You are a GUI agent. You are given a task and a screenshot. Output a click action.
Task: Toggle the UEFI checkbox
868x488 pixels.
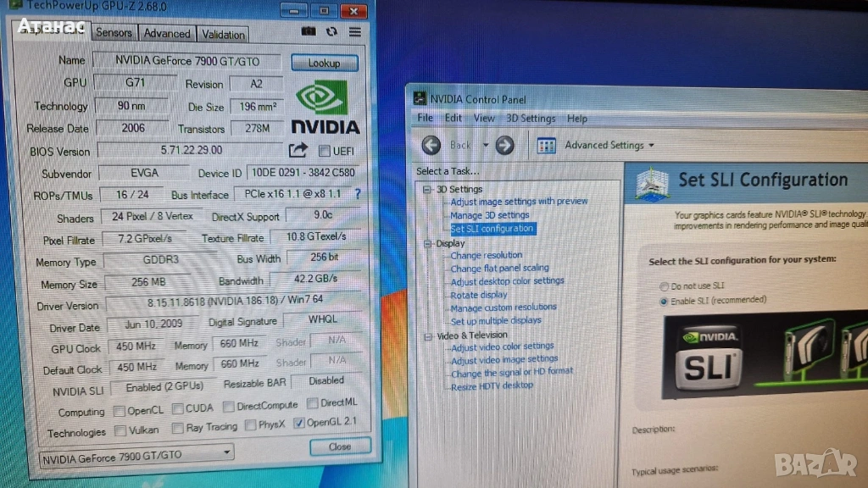pyautogui.click(x=324, y=151)
